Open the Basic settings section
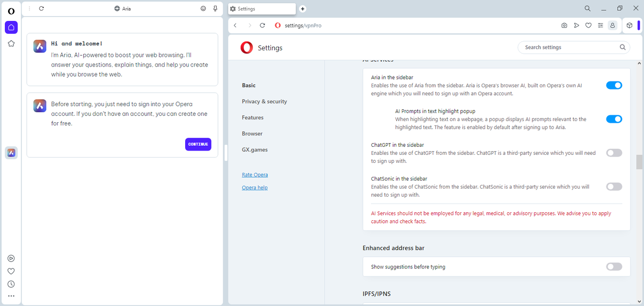The height and width of the screenshot is (306, 644). [x=248, y=85]
